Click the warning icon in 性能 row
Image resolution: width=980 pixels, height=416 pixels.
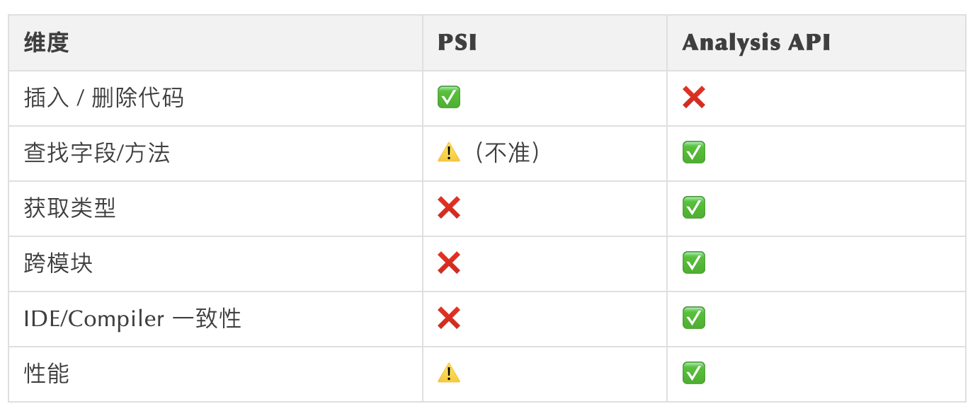449,374
